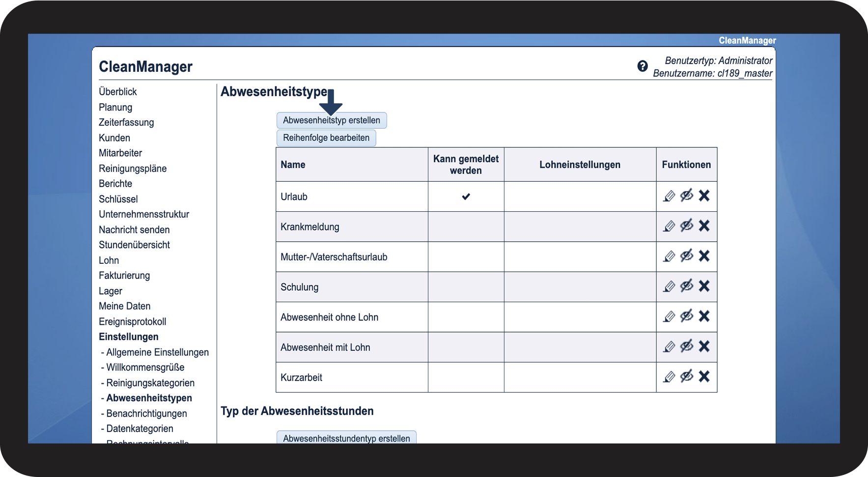Screen dimensions: 868x477
Task: Click the Kurzarbeit name cell
Action: (x=352, y=377)
